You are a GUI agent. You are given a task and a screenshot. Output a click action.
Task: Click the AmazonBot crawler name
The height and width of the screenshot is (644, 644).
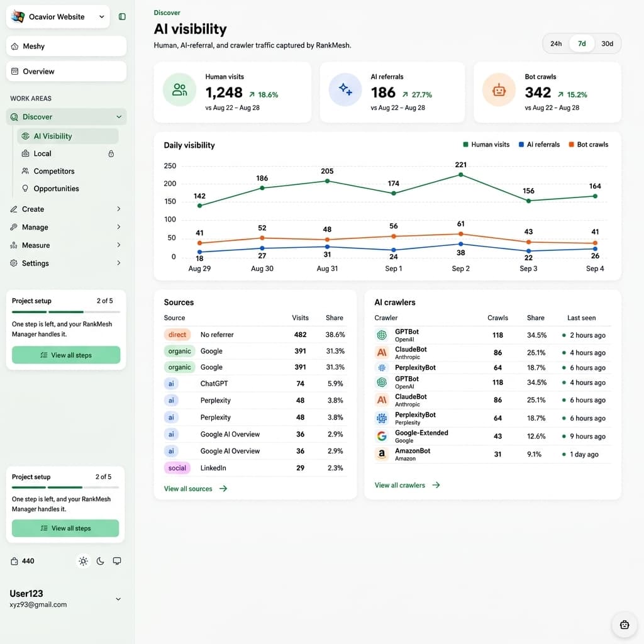click(413, 450)
